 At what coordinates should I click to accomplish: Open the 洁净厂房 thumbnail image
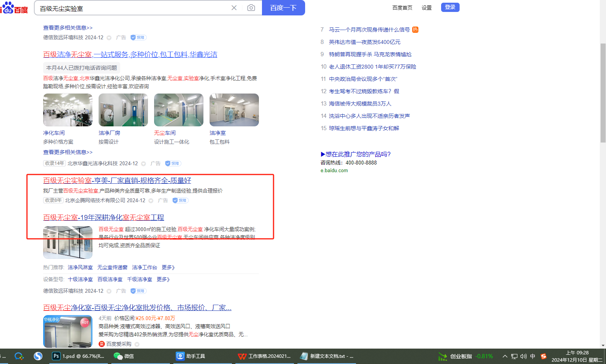(x=123, y=110)
